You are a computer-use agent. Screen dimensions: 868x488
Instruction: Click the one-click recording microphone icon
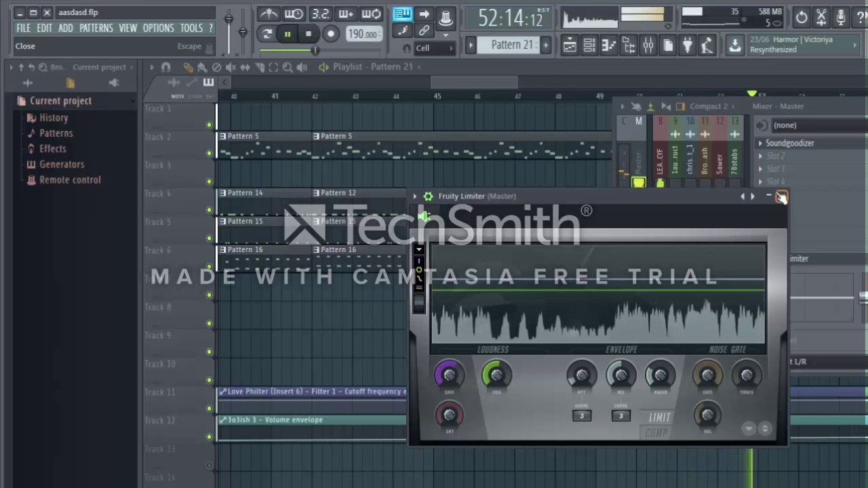841,18
